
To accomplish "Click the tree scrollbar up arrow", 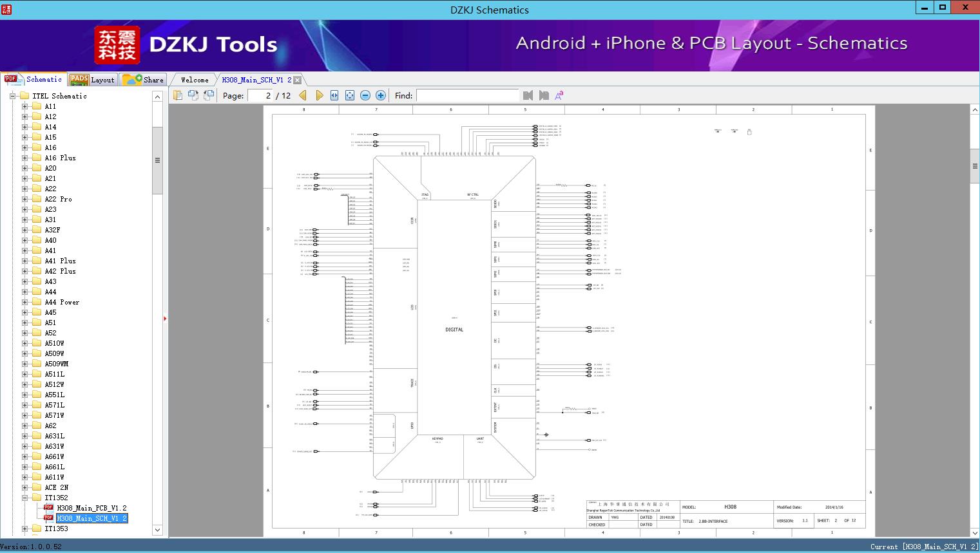I will (157, 96).
